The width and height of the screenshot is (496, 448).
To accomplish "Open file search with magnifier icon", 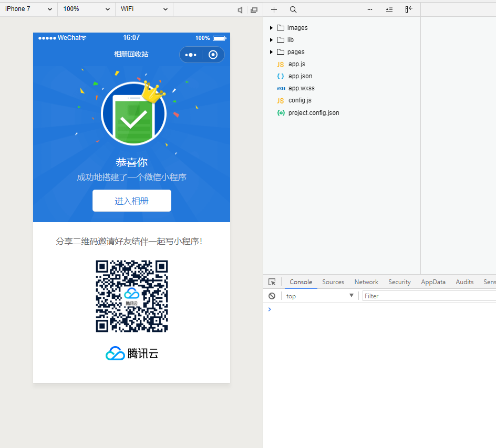I will click(x=293, y=9).
